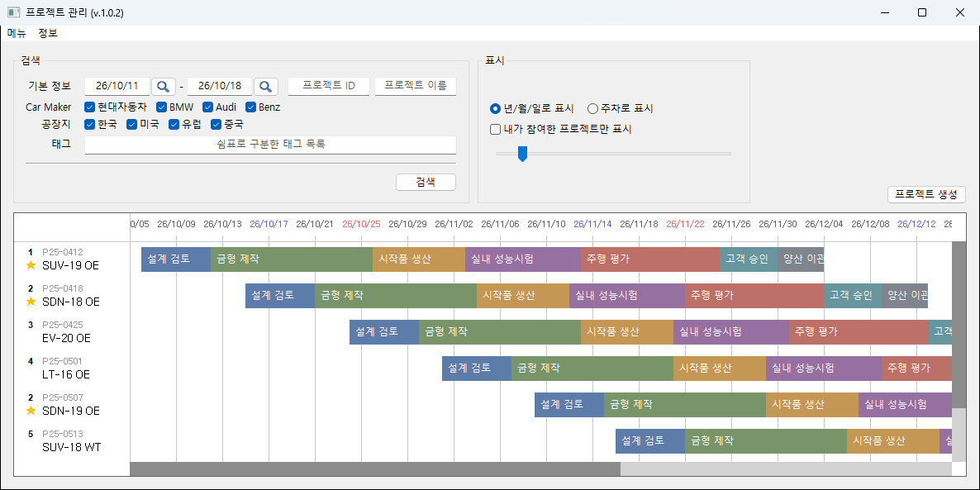Click project ID P25-0412
The width and height of the screenshot is (980, 490).
coord(63,252)
